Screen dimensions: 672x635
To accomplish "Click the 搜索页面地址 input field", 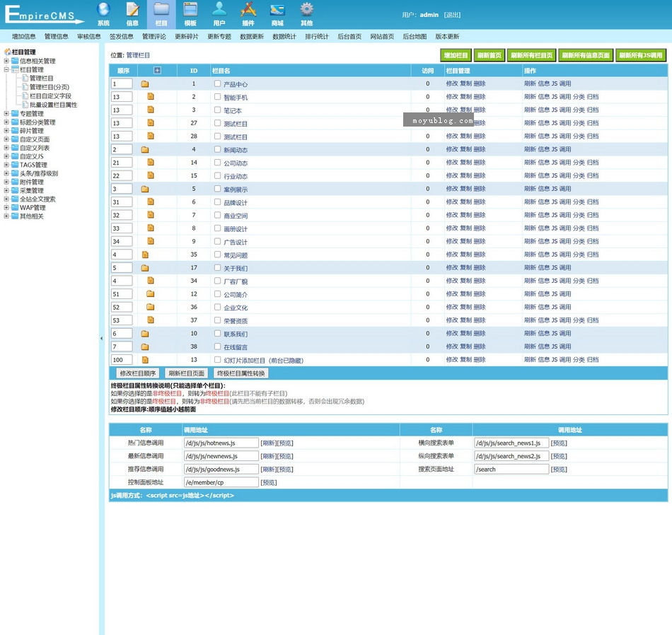I will coord(511,470).
